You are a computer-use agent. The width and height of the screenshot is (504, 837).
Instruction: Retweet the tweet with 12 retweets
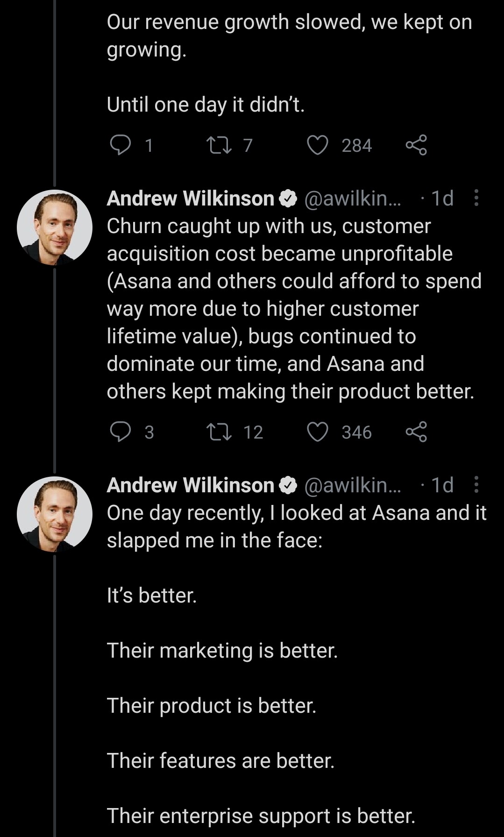pos(219,432)
